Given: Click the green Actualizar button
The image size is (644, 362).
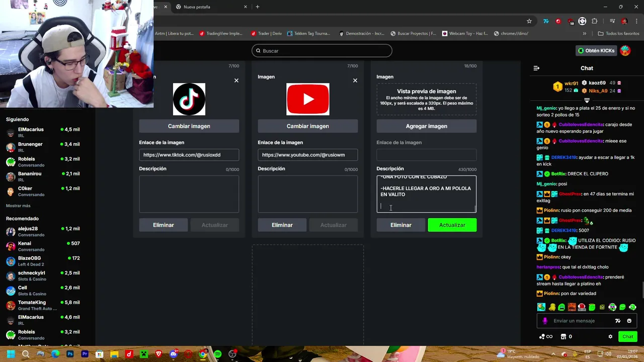Looking at the screenshot, I should click(452, 225).
